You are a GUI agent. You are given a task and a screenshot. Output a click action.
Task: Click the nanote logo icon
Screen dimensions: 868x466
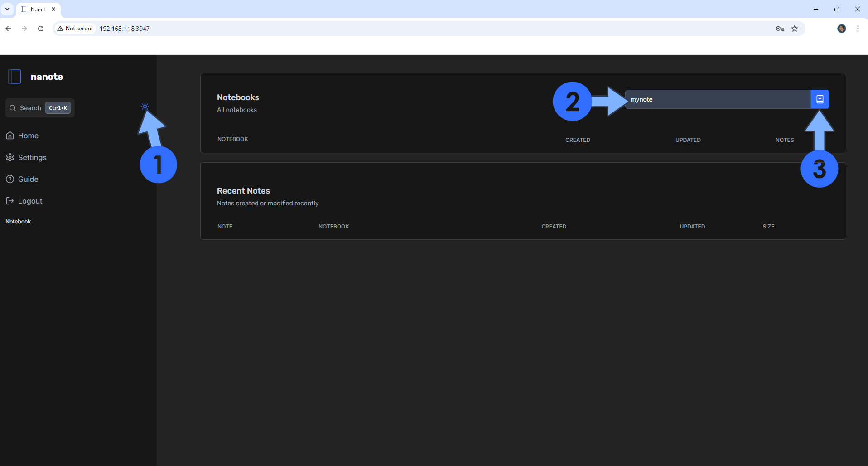pyautogui.click(x=14, y=77)
